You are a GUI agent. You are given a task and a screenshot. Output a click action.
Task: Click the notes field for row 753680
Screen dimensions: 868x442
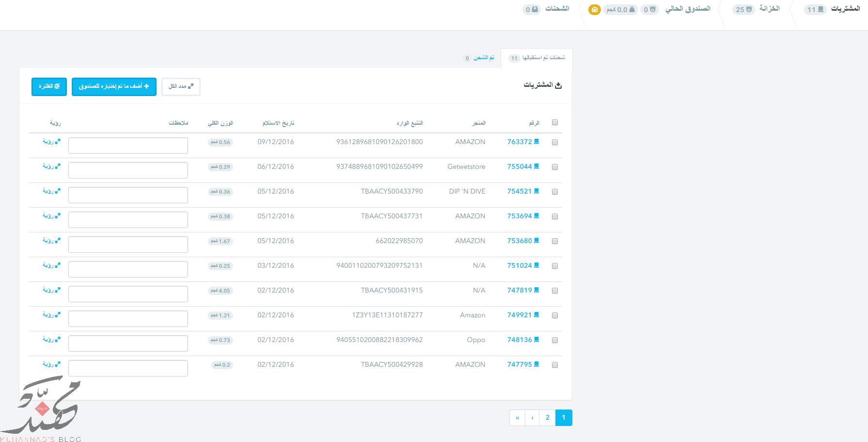(x=128, y=245)
